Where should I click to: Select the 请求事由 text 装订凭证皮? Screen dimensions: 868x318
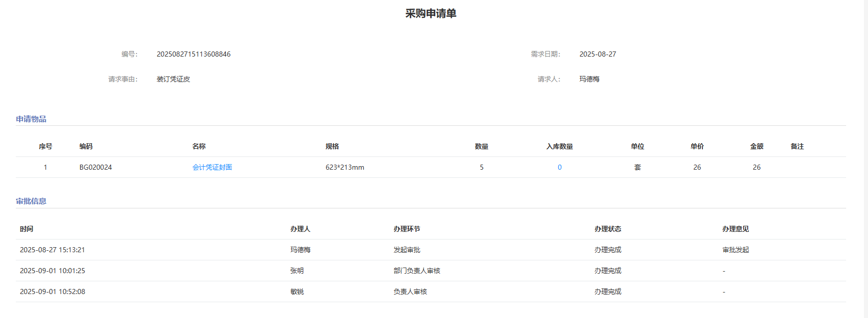click(x=173, y=79)
